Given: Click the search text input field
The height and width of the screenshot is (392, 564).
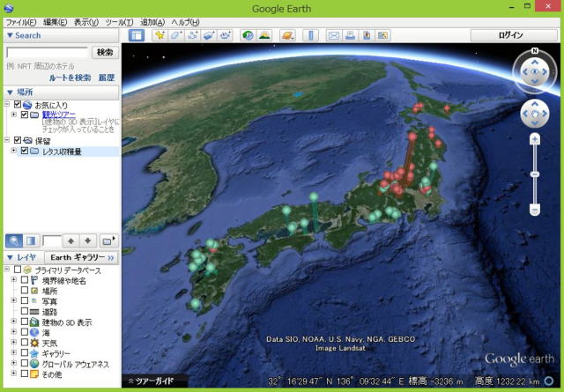Looking at the screenshot, I should coord(47,53).
